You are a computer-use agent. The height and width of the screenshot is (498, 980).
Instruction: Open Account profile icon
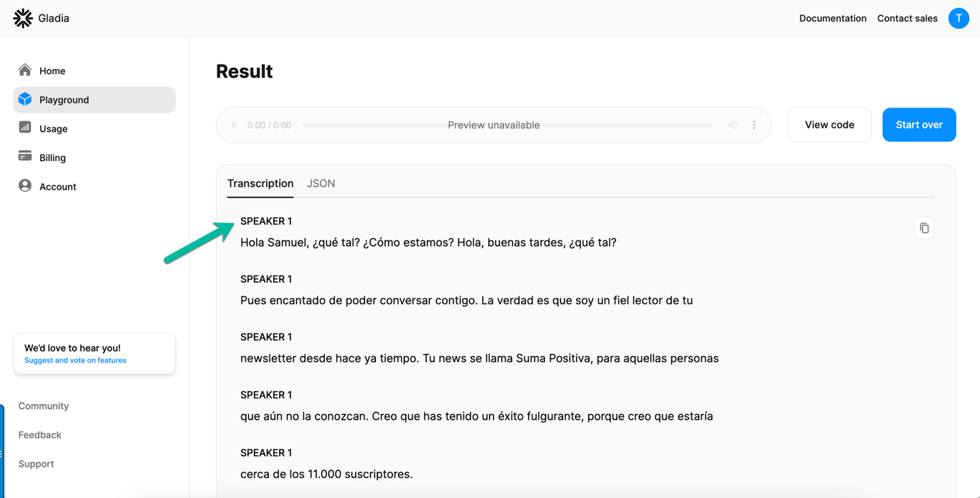tap(25, 186)
